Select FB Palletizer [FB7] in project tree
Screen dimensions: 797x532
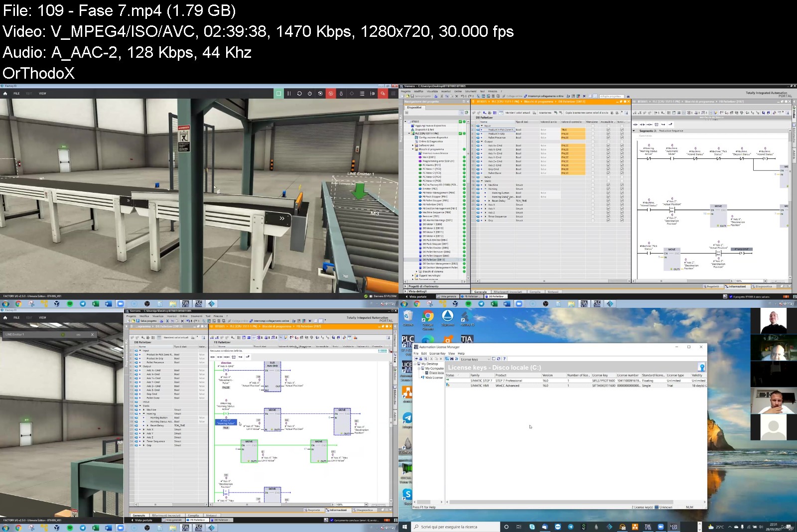tap(433, 204)
